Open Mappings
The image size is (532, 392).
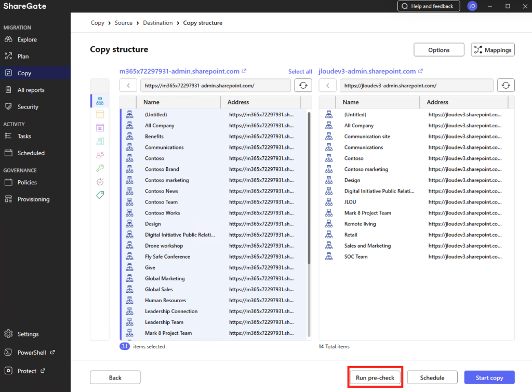493,50
